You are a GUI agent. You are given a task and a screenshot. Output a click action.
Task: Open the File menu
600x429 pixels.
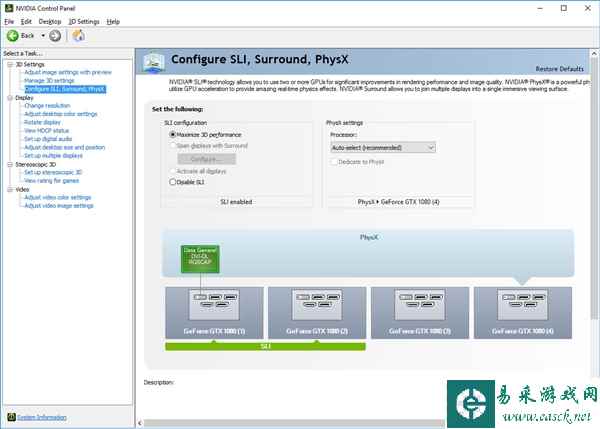(x=9, y=21)
